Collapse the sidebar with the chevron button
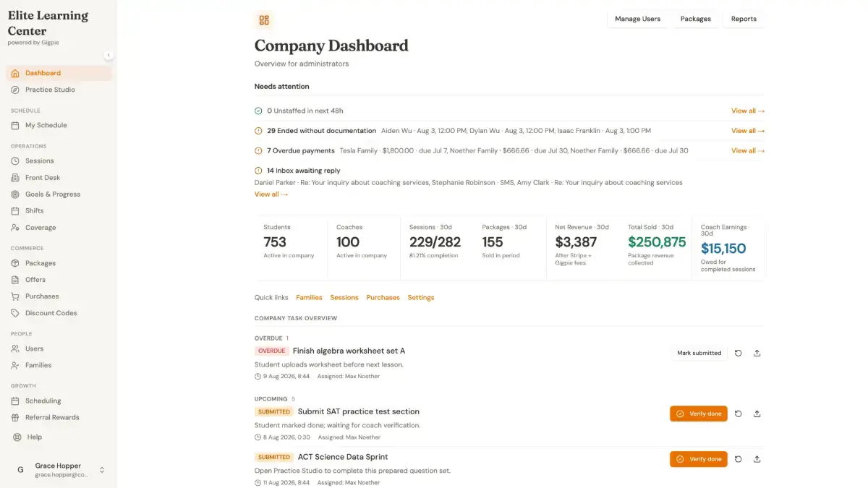Image resolution: width=868 pixels, height=488 pixels. coord(109,55)
